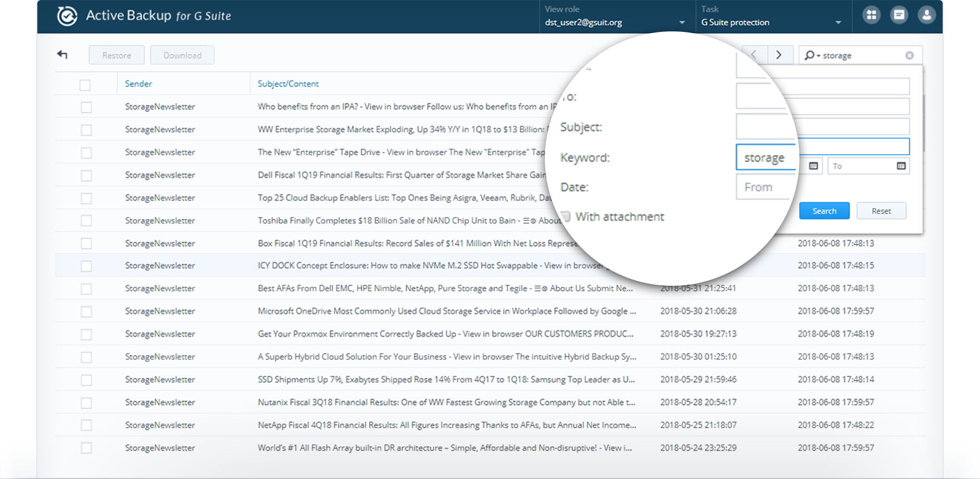Open the 'Dell Fiscal 1Q19 Financial Results' email

402,175
